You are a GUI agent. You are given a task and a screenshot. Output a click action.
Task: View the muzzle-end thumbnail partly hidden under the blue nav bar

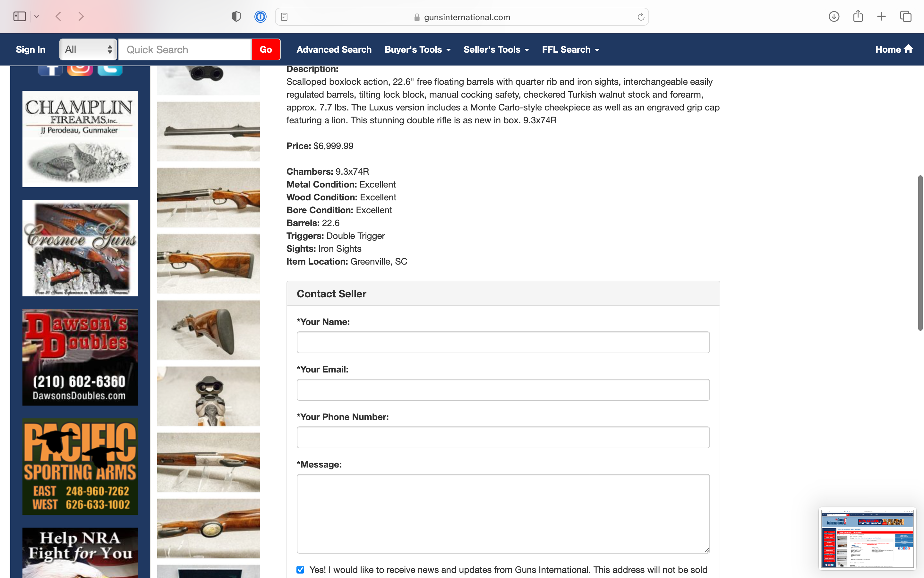209,80
